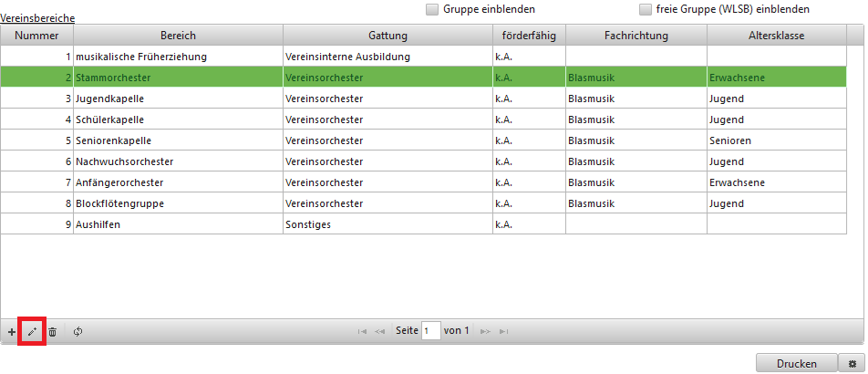Open the Vereinsbereiche link

point(37,17)
